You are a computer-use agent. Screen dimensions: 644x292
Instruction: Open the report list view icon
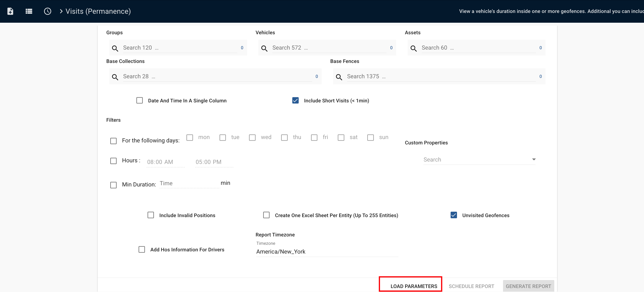coord(29,11)
